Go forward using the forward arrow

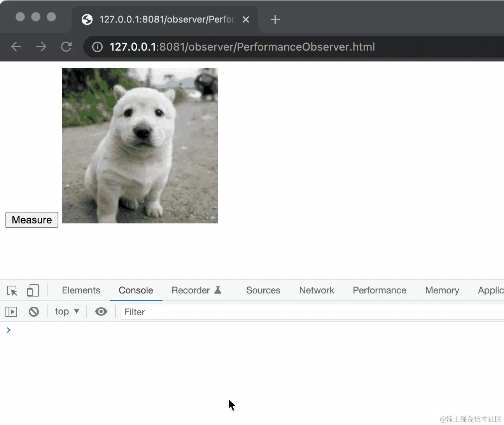41,47
